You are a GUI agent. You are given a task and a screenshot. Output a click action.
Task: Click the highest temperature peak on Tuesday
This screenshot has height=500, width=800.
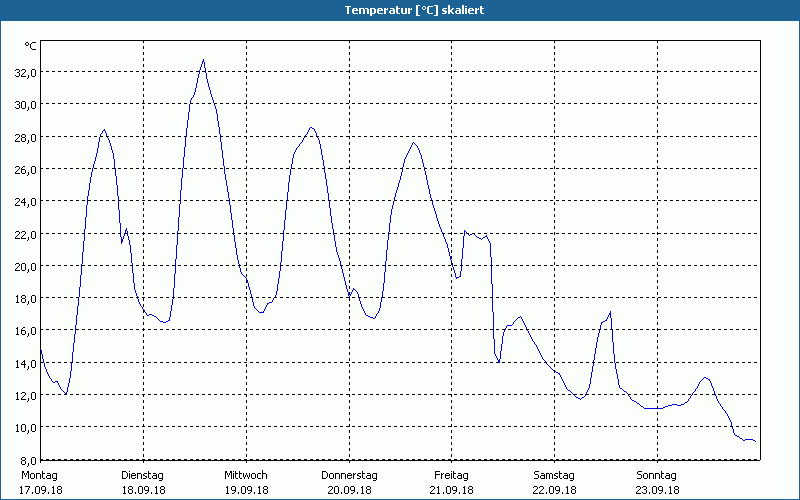pos(203,60)
